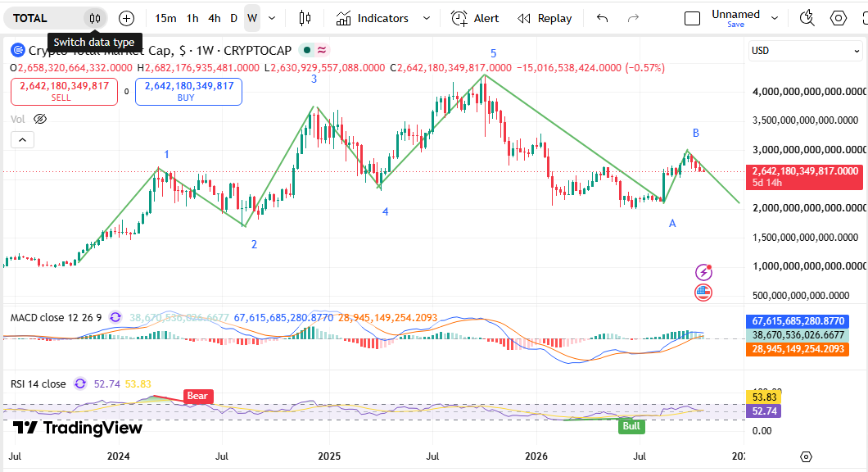Click the "MACD close 12 26 9" legend title
Image resolution: width=868 pixels, height=472 pixels.
[56, 317]
